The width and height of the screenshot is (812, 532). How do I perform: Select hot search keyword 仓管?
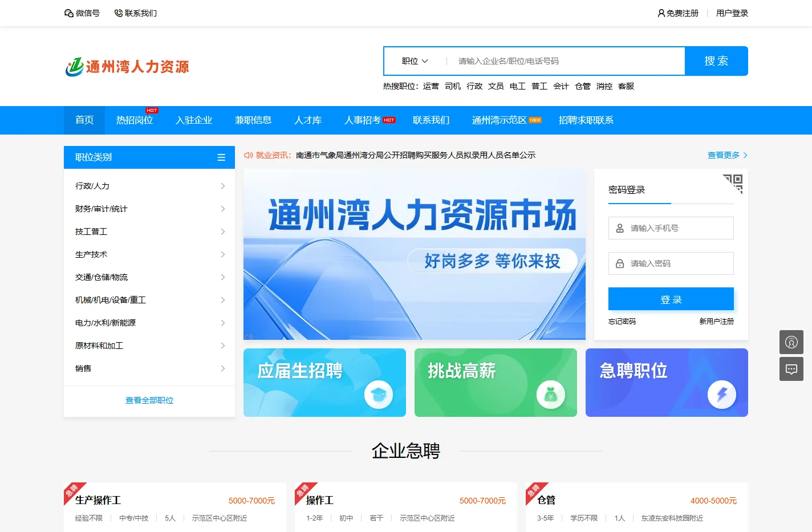tap(583, 86)
